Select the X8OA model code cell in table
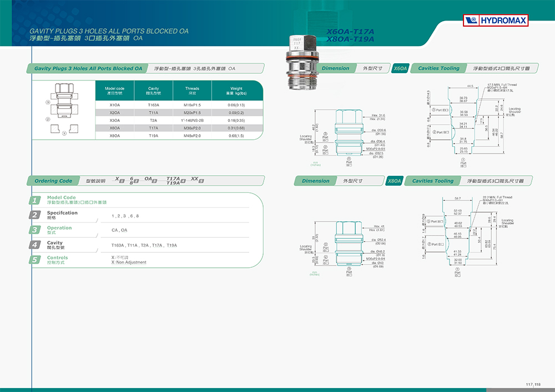The image size is (555, 392). click(115, 136)
